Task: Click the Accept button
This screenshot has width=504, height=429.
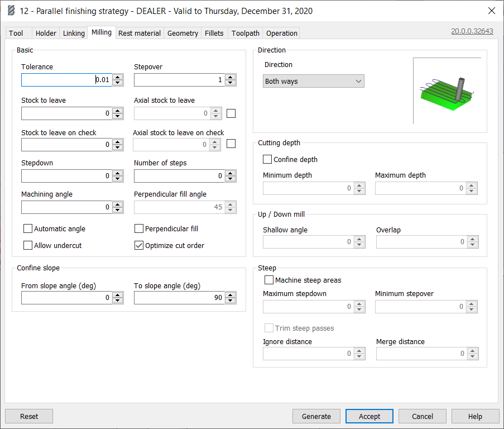Action: [369, 416]
